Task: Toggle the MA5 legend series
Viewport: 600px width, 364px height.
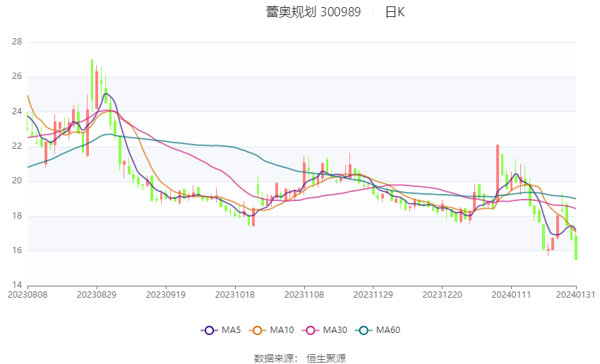Action: (x=221, y=330)
